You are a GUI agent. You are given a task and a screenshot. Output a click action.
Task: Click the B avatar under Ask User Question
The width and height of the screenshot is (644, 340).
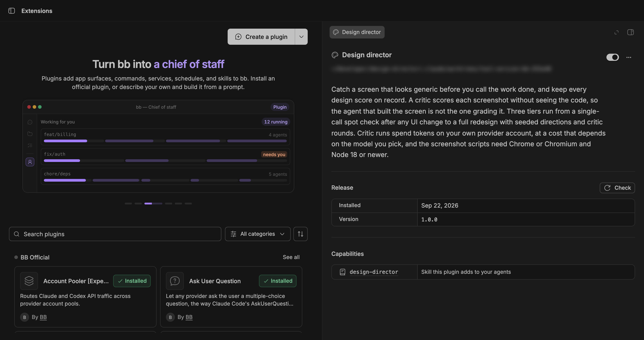click(170, 317)
